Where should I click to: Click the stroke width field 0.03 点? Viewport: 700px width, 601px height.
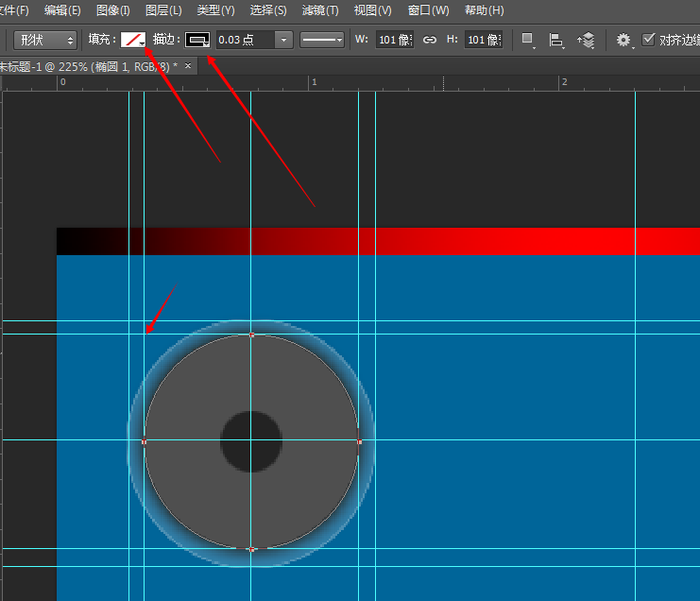click(x=245, y=40)
